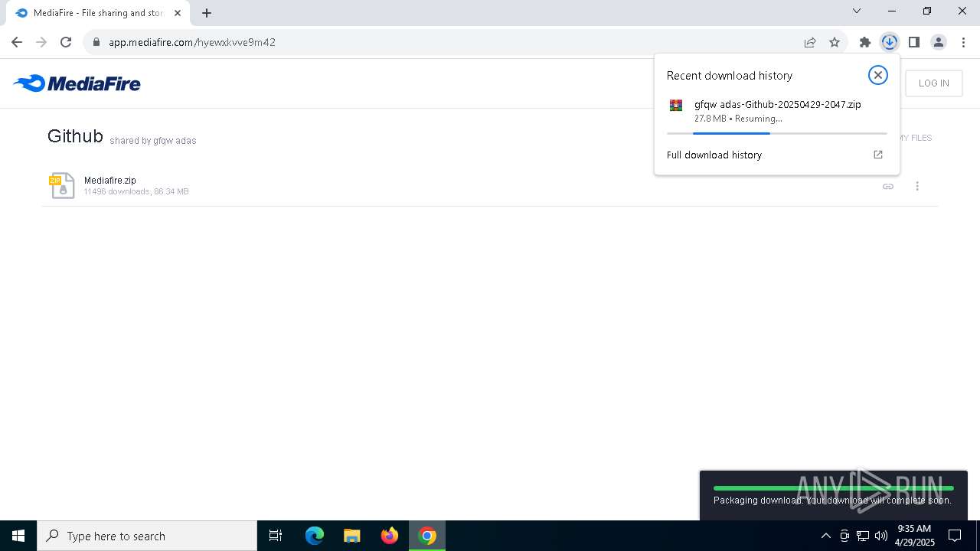Close the MediaFire browser tab
The height and width of the screenshot is (551, 980).
178,13
